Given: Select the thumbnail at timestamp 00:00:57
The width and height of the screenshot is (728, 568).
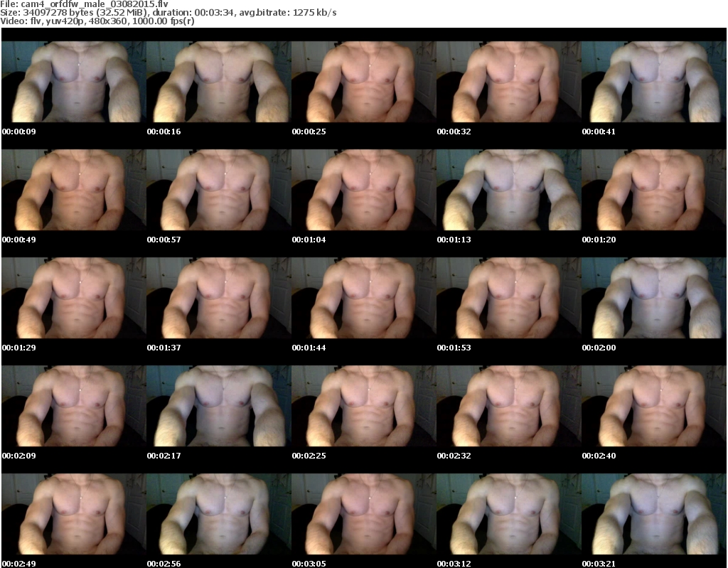Looking at the screenshot, I should point(219,190).
